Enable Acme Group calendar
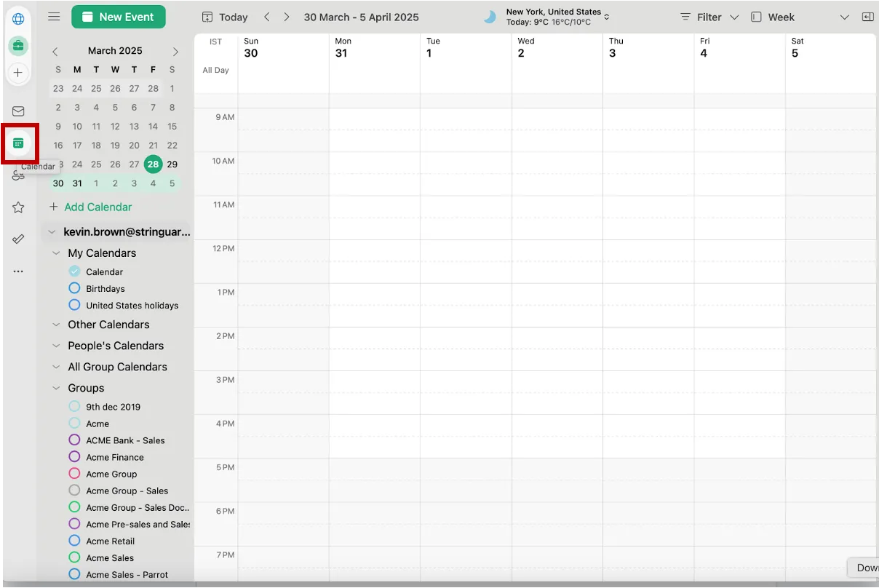 pos(74,473)
